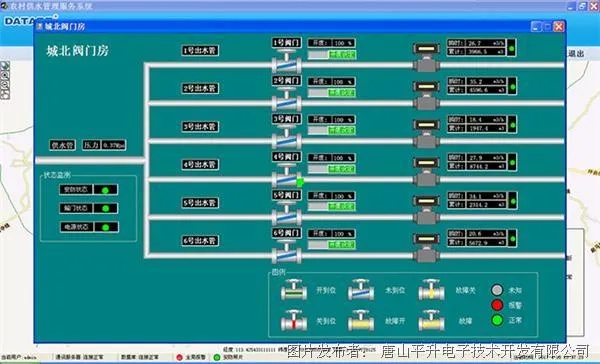Click the 故障关 valve icon in the legend
Screen dimensions: 600x364
coord(431,290)
